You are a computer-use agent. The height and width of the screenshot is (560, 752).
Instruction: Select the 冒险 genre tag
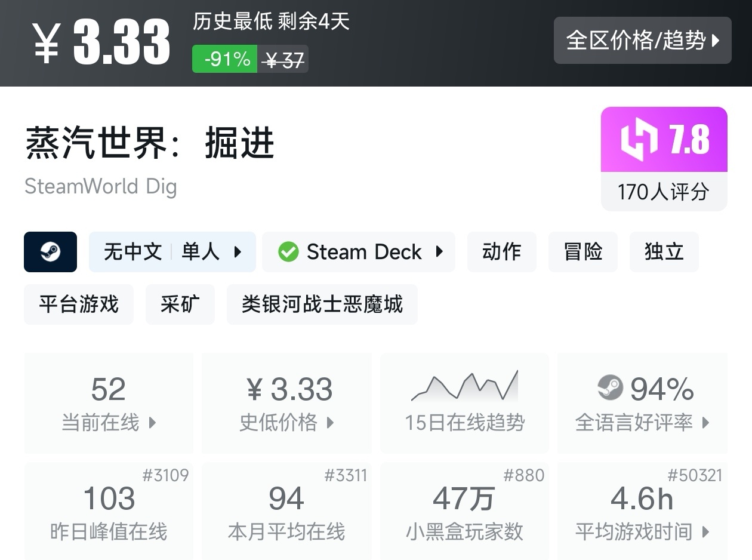pos(583,252)
